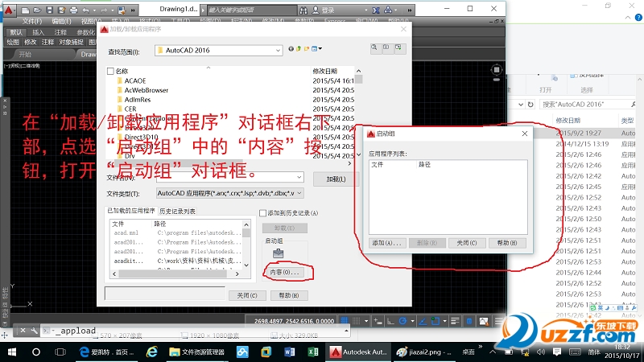Screen dimensions: 644x362
Task: Click the keyword search box in title bar
Action: pos(251,10)
